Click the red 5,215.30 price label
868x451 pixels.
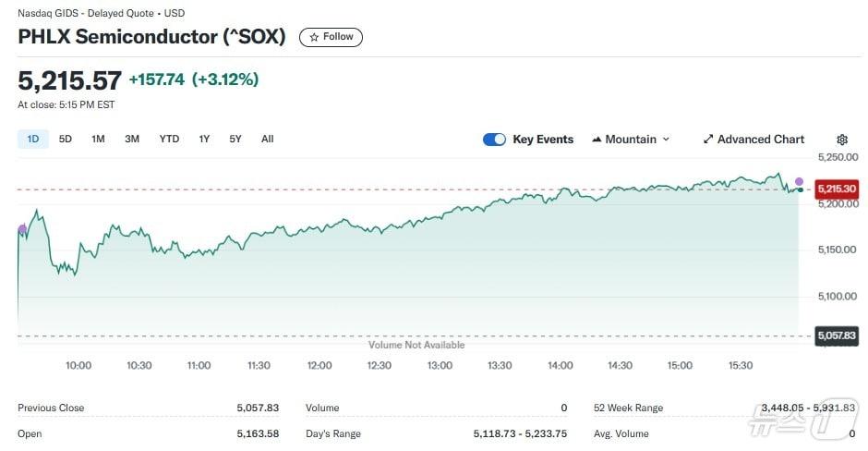click(836, 189)
